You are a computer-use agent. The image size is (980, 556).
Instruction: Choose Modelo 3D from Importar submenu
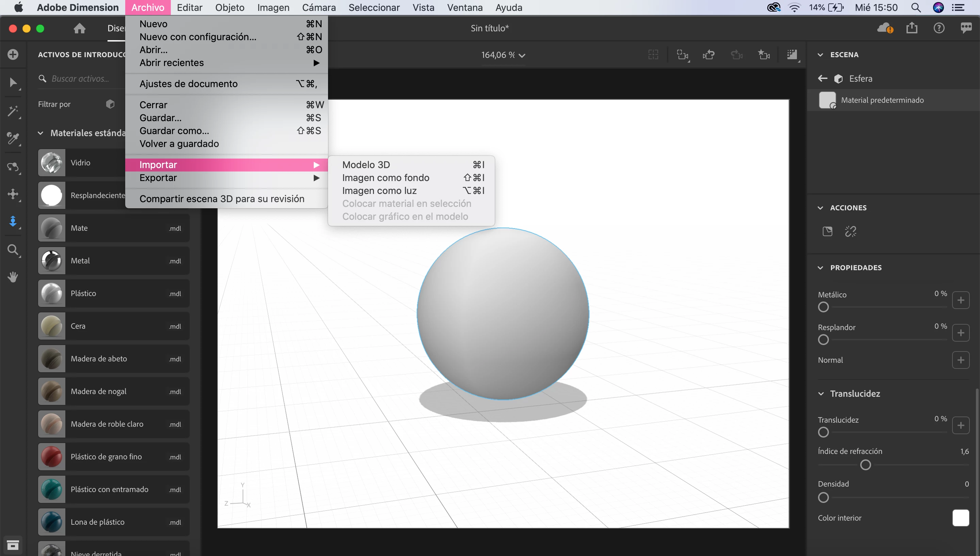(366, 165)
